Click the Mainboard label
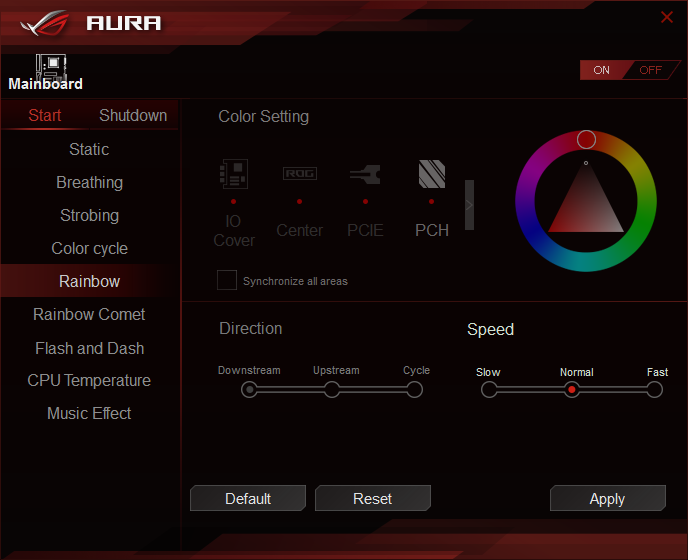This screenshot has width=688, height=560. 45,84
